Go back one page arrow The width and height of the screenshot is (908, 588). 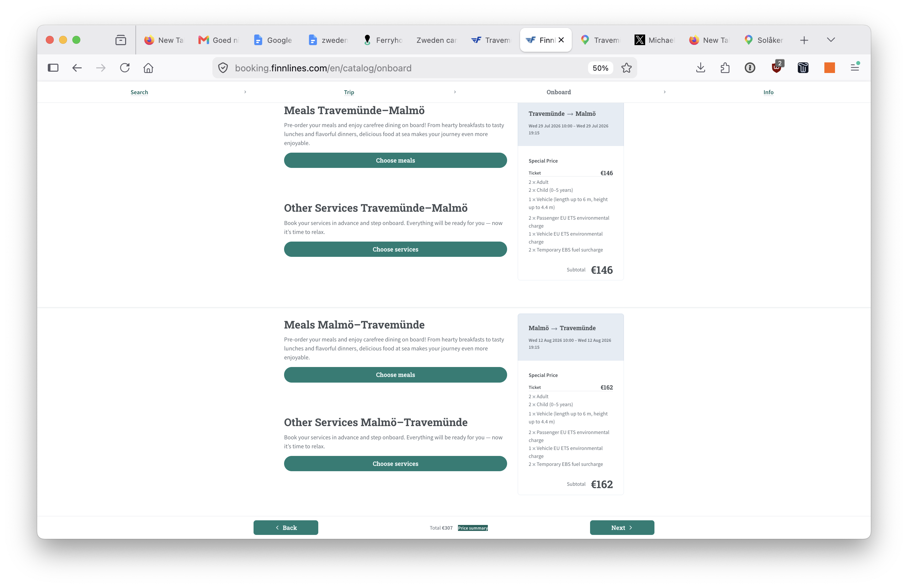click(77, 68)
